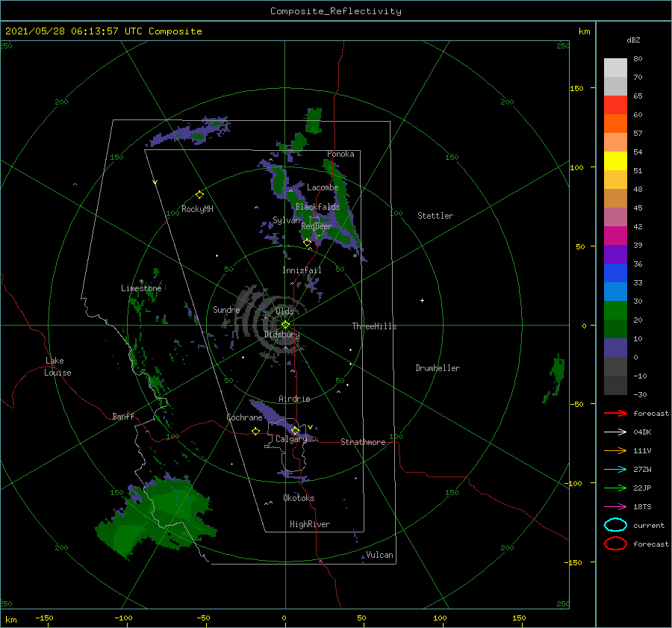
Task: Click the 80 dBZ light gray swatch
Action: [615, 67]
